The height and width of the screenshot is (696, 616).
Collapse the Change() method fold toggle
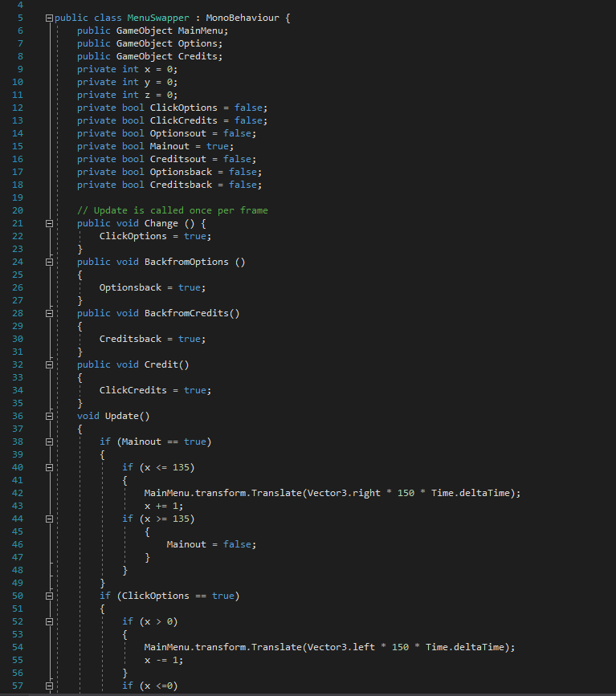point(49,223)
